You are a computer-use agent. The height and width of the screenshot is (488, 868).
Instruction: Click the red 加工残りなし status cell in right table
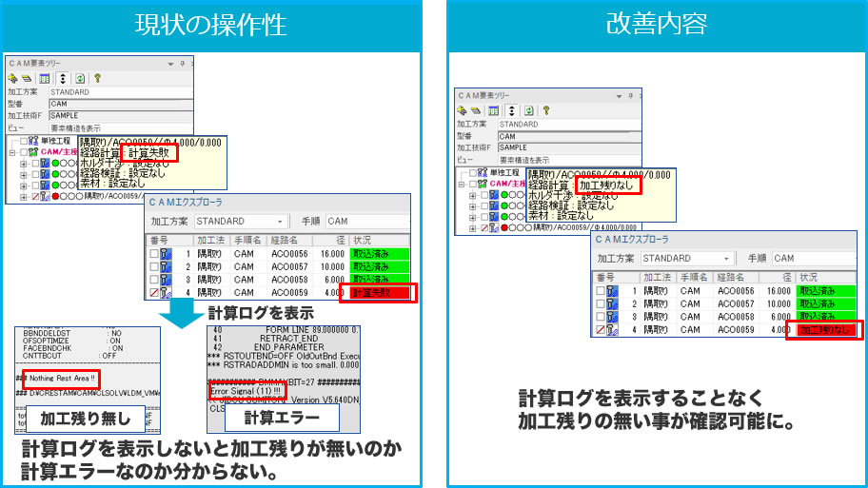click(825, 330)
